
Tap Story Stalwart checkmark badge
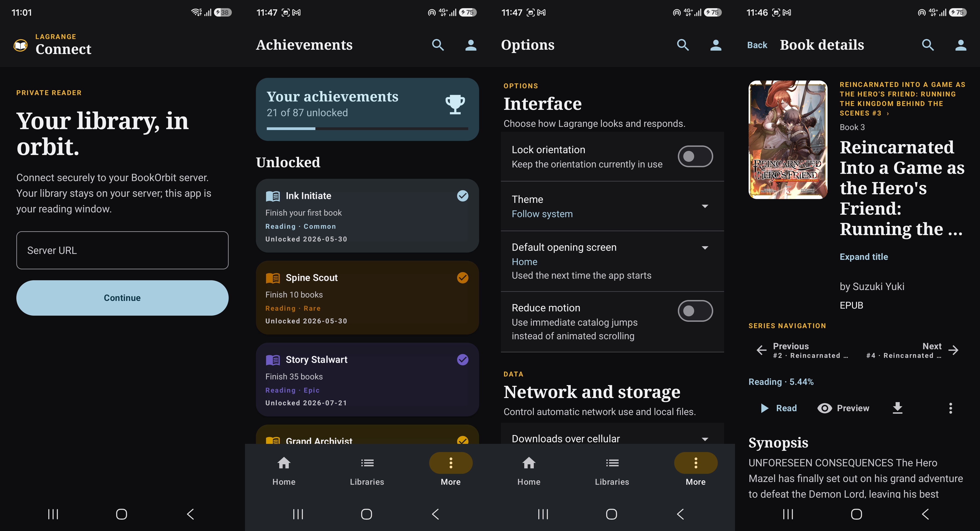(x=463, y=359)
